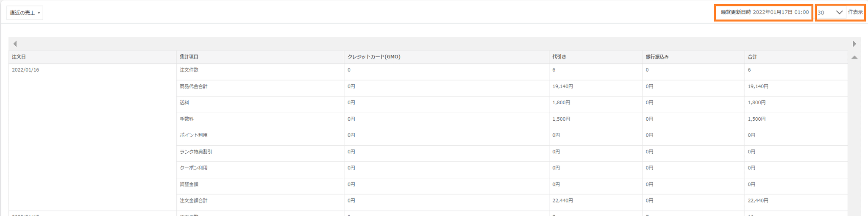Click the 注文件数 row label
868x216 pixels.
(x=189, y=70)
